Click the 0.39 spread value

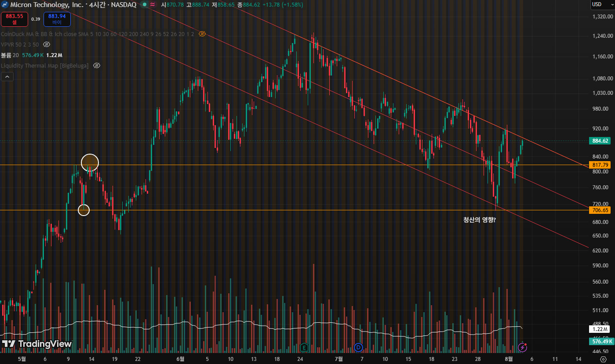(x=36, y=19)
